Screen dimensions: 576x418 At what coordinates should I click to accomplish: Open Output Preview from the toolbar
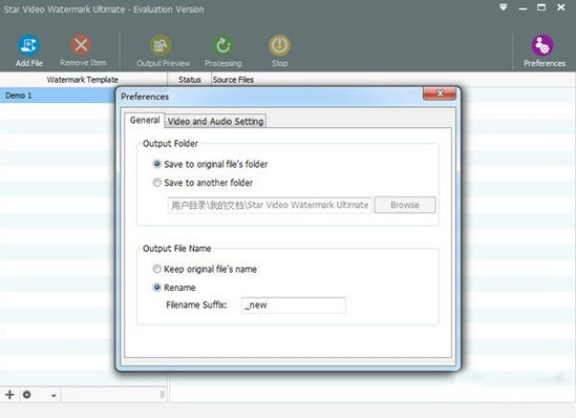click(x=161, y=46)
